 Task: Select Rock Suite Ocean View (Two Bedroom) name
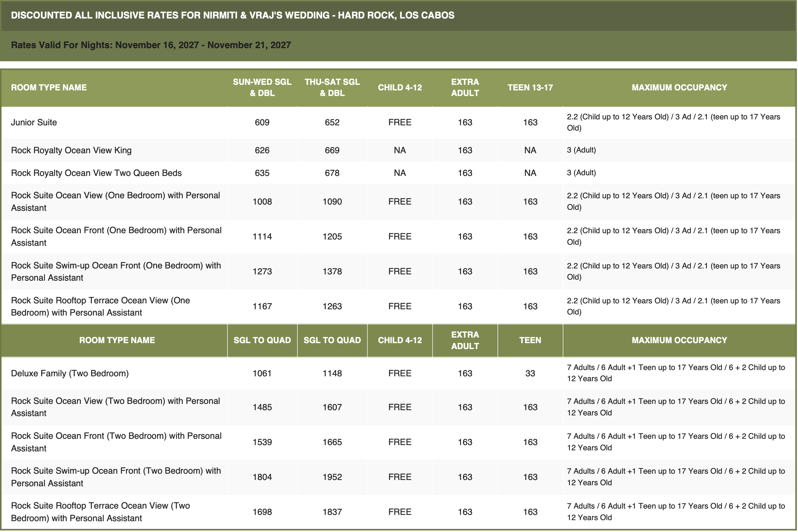[116, 407]
